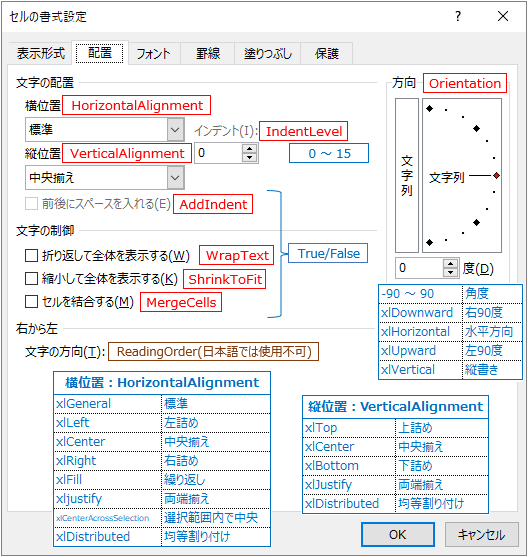The width and height of the screenshot is (528, 557).
Task: Click the Orientation label
Action: tap(465, 83)
